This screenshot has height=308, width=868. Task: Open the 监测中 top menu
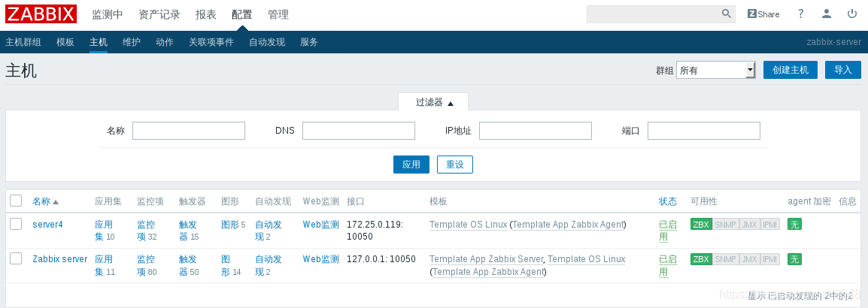108,15
